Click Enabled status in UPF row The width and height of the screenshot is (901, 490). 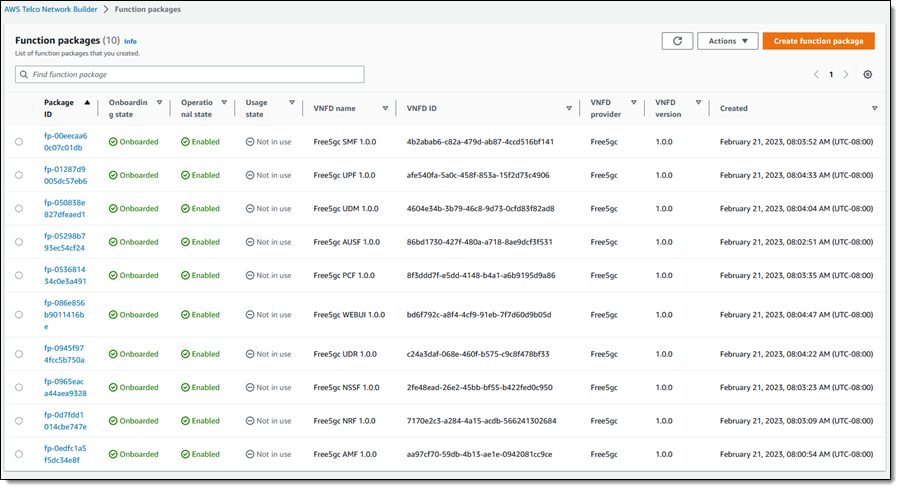200,175
